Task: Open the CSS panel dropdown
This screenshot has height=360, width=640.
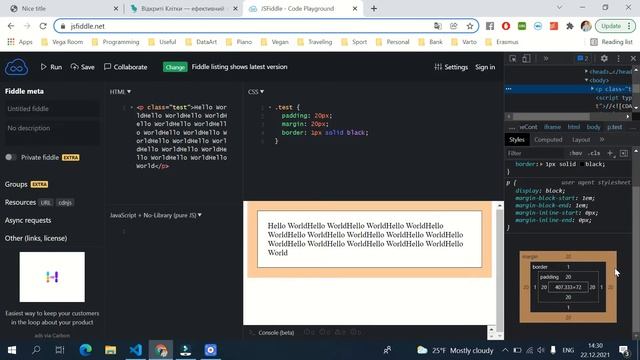Action: pyautogui.click(x=256, y=92)
